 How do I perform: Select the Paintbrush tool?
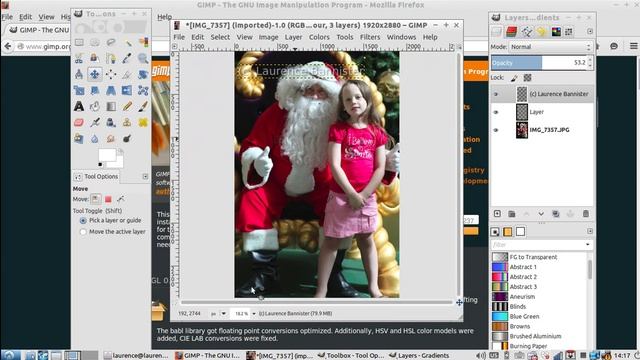[143, 106]
